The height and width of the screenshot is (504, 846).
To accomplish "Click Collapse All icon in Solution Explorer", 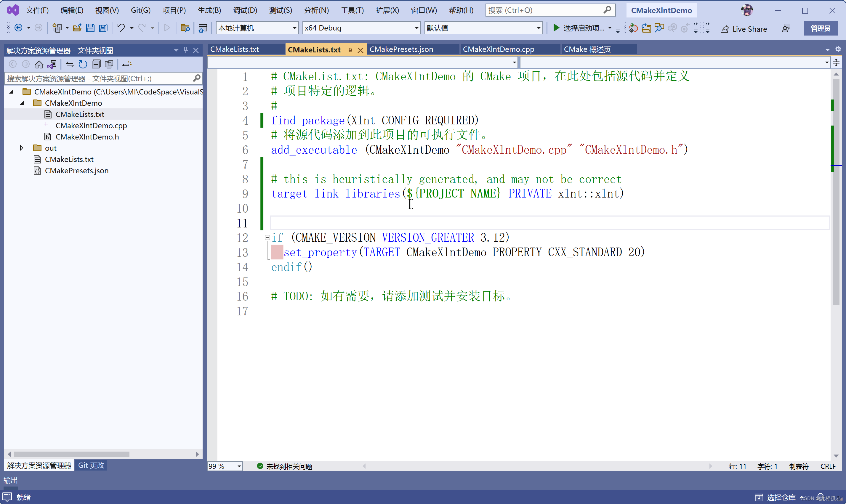I will coord(97,64).
